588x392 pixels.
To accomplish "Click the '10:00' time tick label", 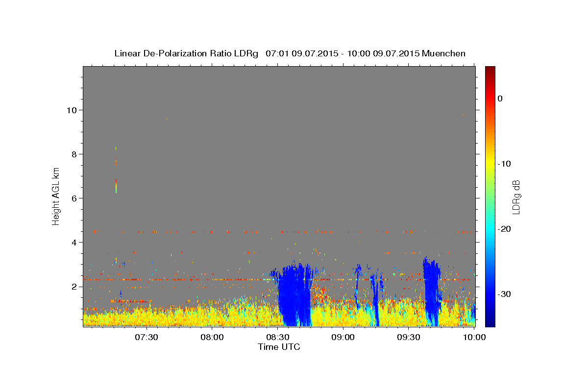I will pyautogui.click(x=474, y=338).
